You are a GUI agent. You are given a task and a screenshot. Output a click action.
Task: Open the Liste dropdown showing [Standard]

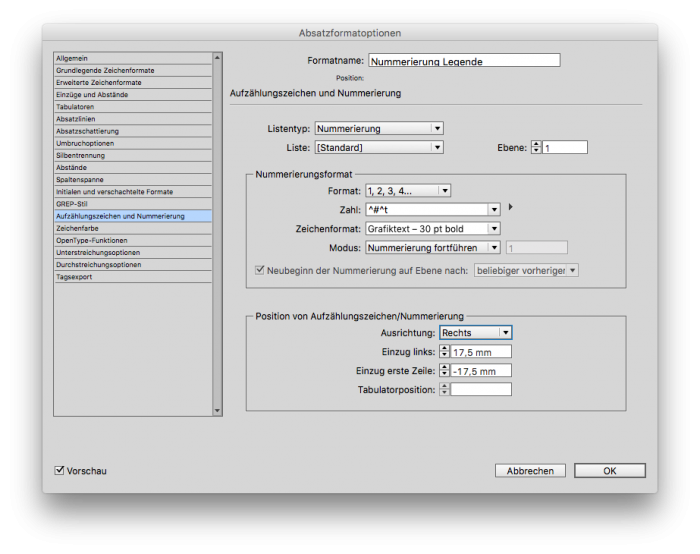(x=379, y=147)
